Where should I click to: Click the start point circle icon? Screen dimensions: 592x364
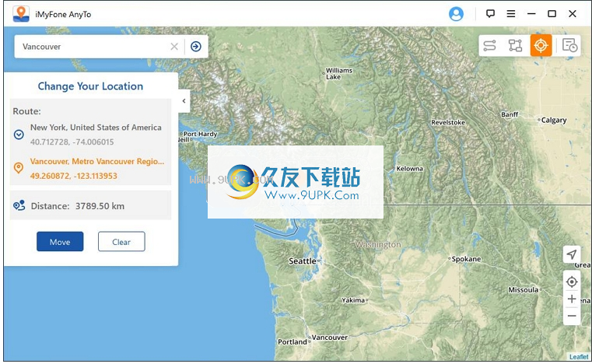(19, 135)
